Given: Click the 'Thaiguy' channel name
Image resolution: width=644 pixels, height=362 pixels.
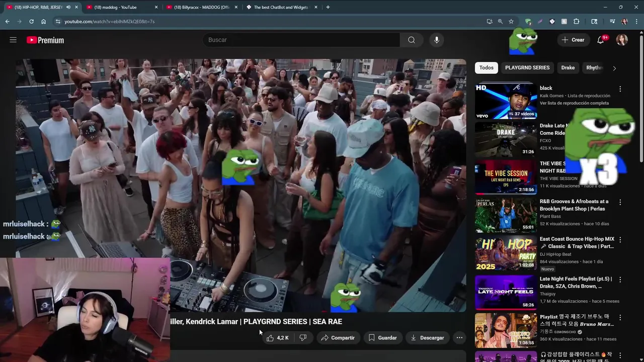Looking at the screenshot, I should (547, 294).
